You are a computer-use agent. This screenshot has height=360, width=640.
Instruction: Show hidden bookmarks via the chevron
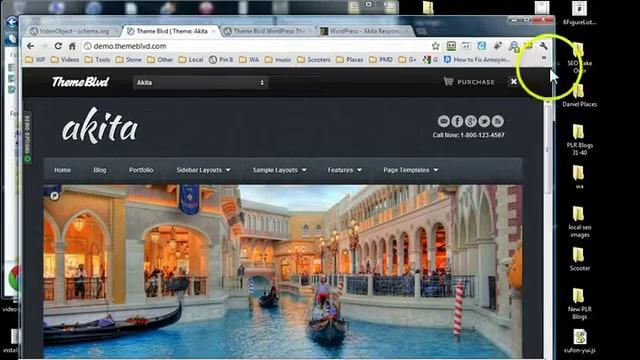pos(544,59)
